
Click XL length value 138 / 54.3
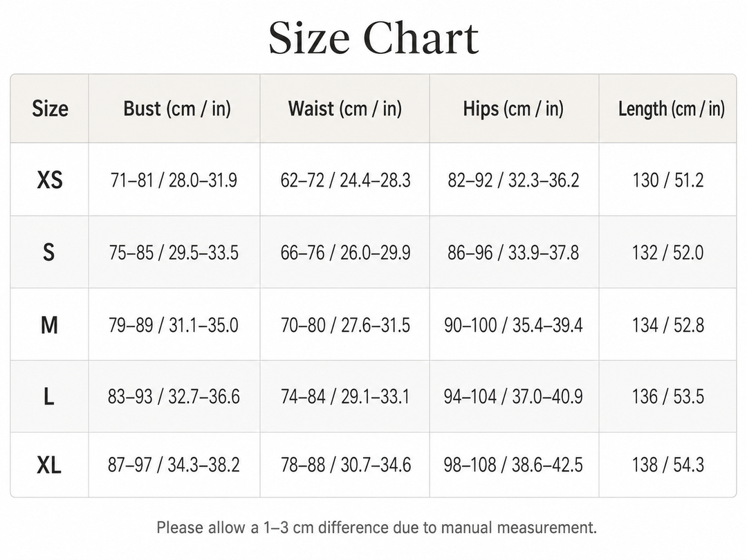coord(668,465)
